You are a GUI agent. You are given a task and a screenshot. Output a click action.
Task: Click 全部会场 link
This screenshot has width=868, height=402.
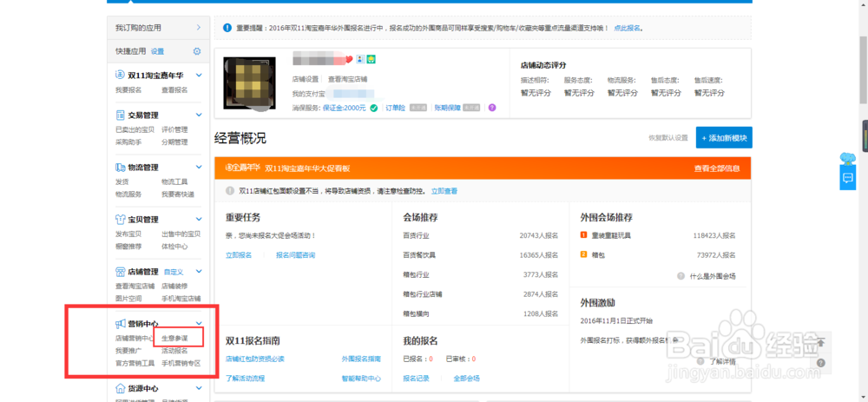[x=467, y=379]
